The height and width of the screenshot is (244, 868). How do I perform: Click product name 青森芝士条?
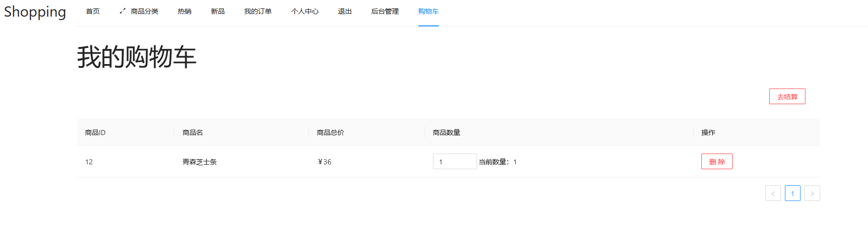click(199, 162)
